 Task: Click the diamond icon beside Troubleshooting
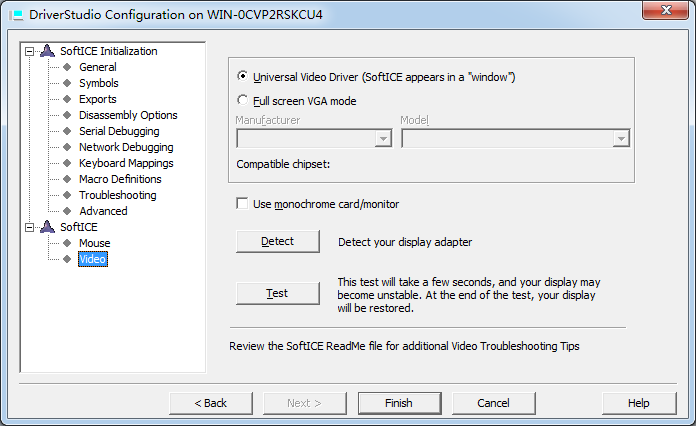pos(67,195)
